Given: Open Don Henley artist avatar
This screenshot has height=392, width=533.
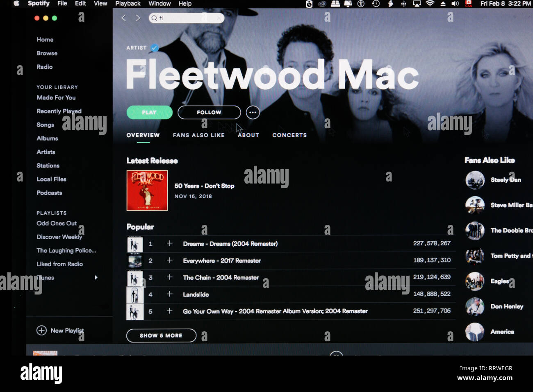Looking at the screenshot, I should [475, 307].
